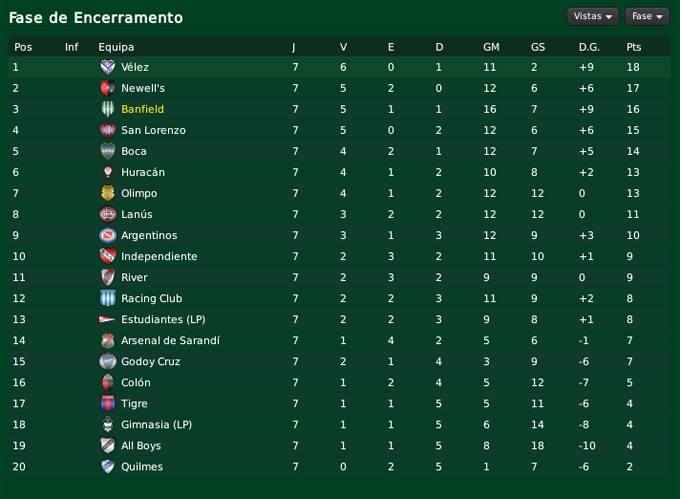
Task: Click the Vélez club crest icon
Action: tap(108, 67)
